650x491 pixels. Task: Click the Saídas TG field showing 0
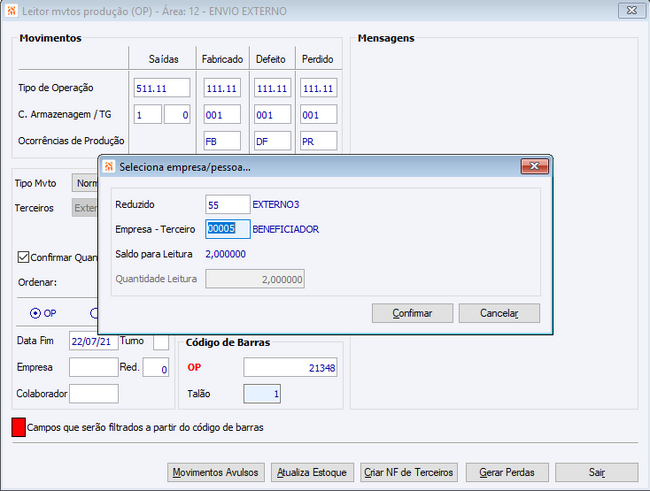[x=177, y=114]
